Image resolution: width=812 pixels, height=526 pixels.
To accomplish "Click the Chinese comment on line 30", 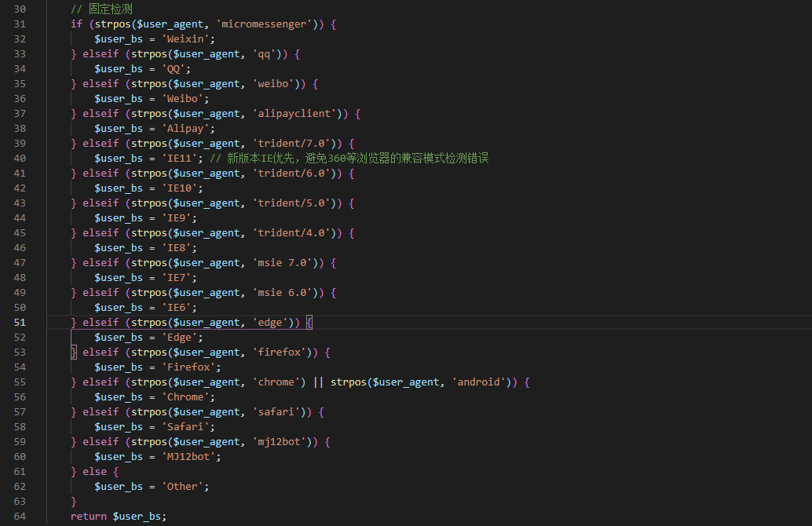I will pyautogui.click(x=101, y=9).
